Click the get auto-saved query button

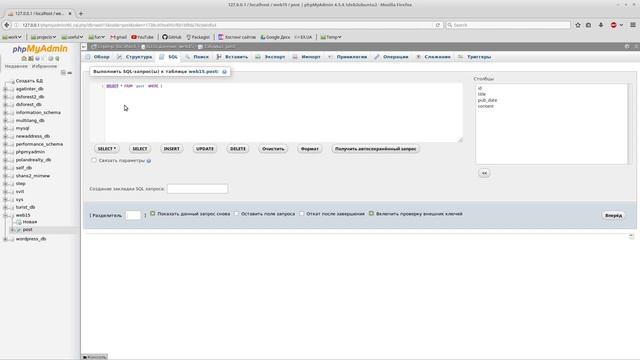click(376, 149)
